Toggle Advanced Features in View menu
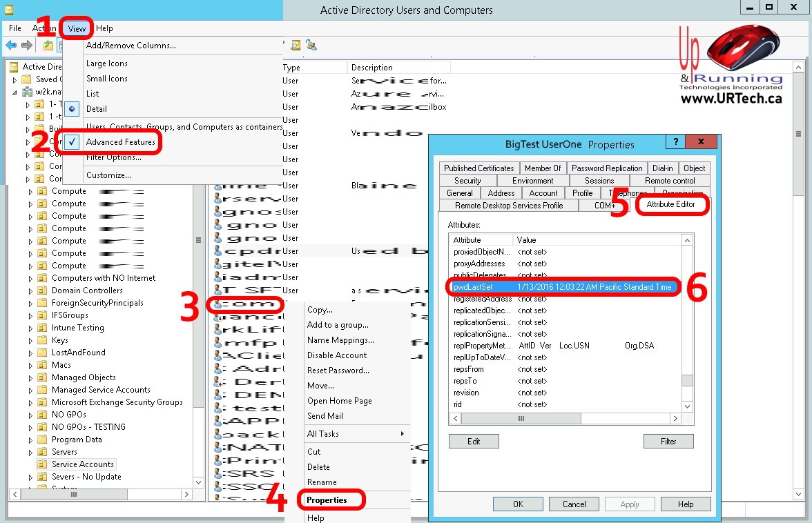812x523 pixels. [120, 142]
